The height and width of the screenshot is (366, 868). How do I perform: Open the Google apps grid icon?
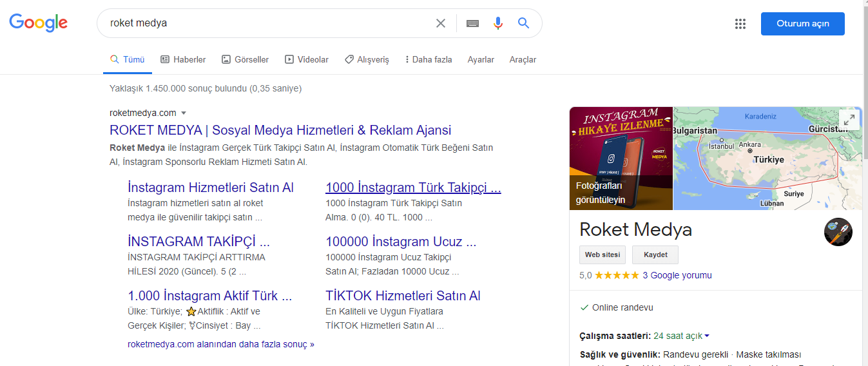click(x=740, y=24)
